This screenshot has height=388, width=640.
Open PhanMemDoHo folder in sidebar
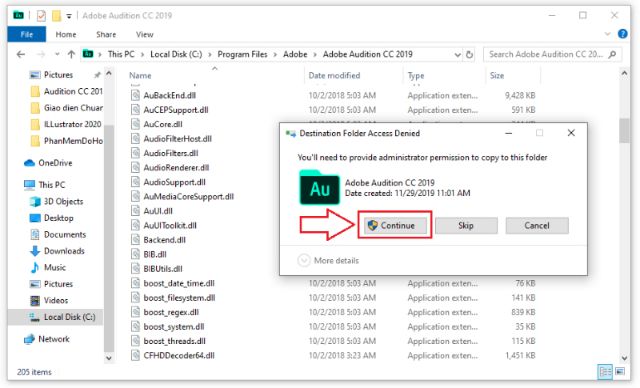point(67,141)
